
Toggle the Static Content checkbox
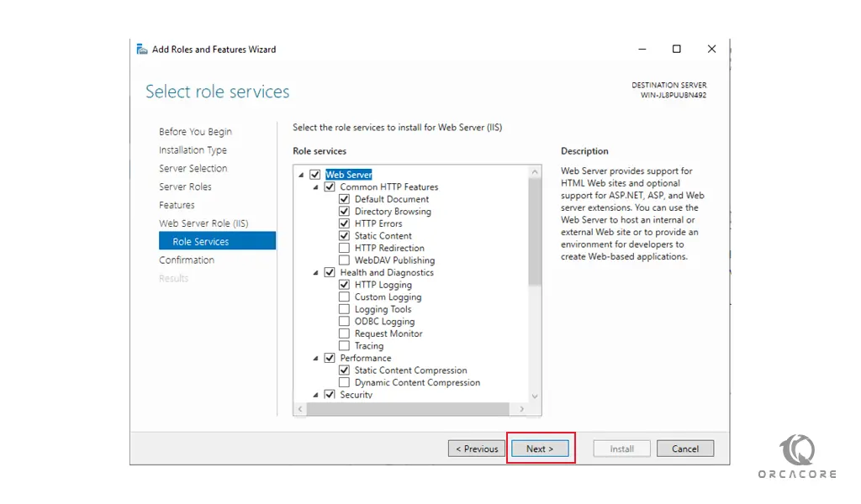point(344,236)
